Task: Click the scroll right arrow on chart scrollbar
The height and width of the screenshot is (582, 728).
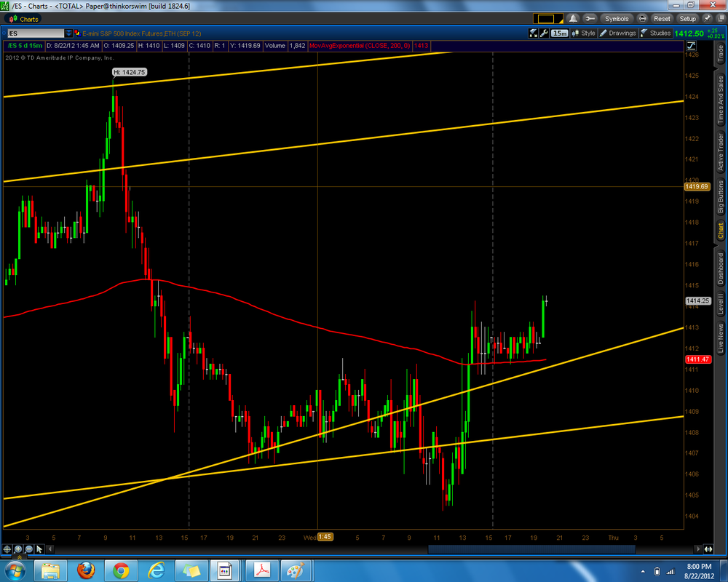Action: [697, 549]
